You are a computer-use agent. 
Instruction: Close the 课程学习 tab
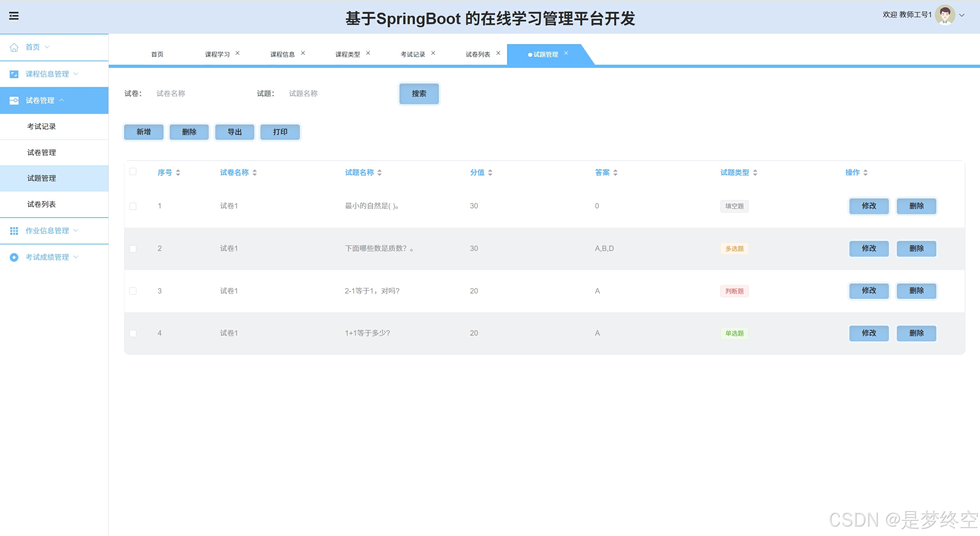[x=237, y=53]
